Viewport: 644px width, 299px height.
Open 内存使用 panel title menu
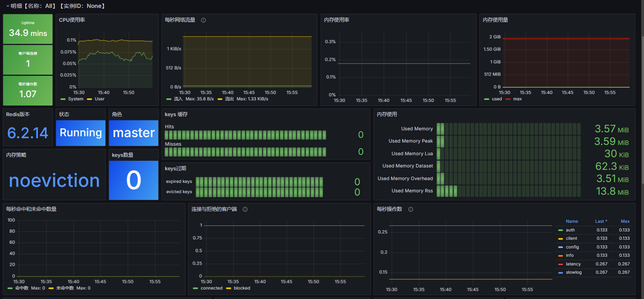[387, 115]
